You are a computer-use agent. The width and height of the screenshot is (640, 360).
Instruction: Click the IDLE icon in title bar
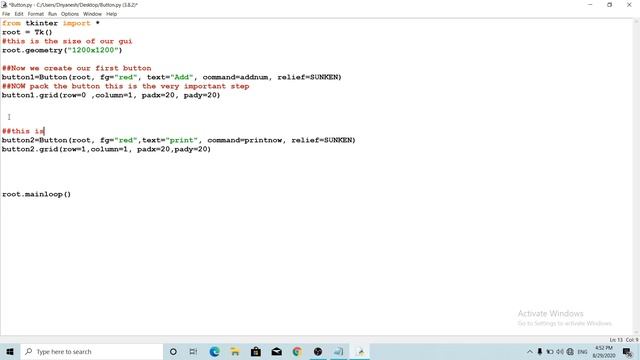(x=4, y=5)
